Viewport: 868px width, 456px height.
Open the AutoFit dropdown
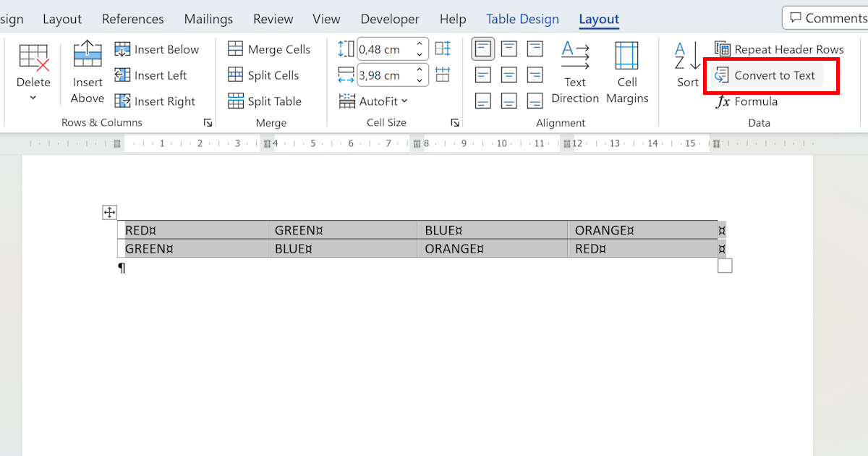click(x=375, y=101)
